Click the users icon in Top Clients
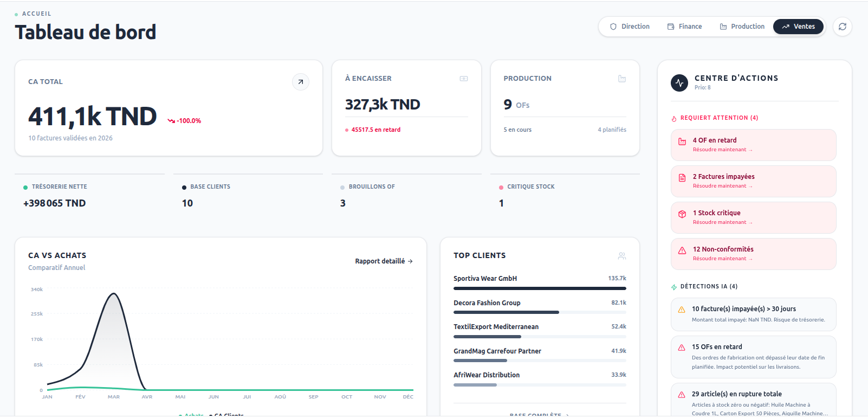 622,256
